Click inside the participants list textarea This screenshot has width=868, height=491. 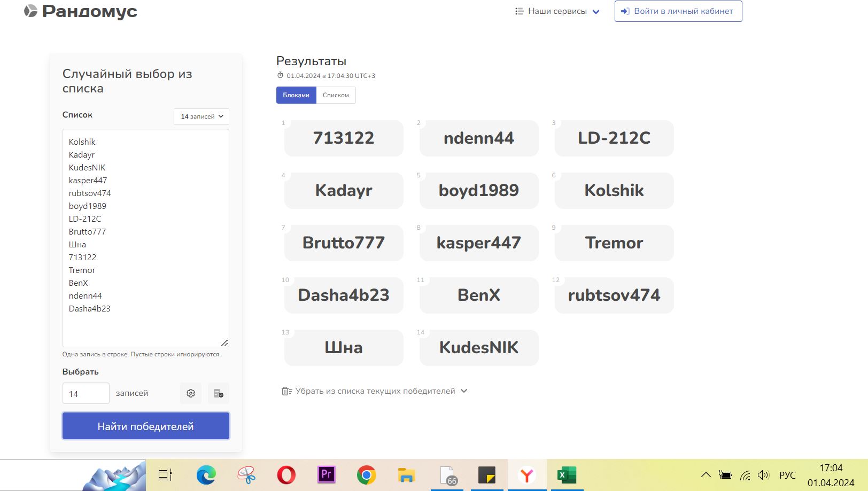[146, 238]
